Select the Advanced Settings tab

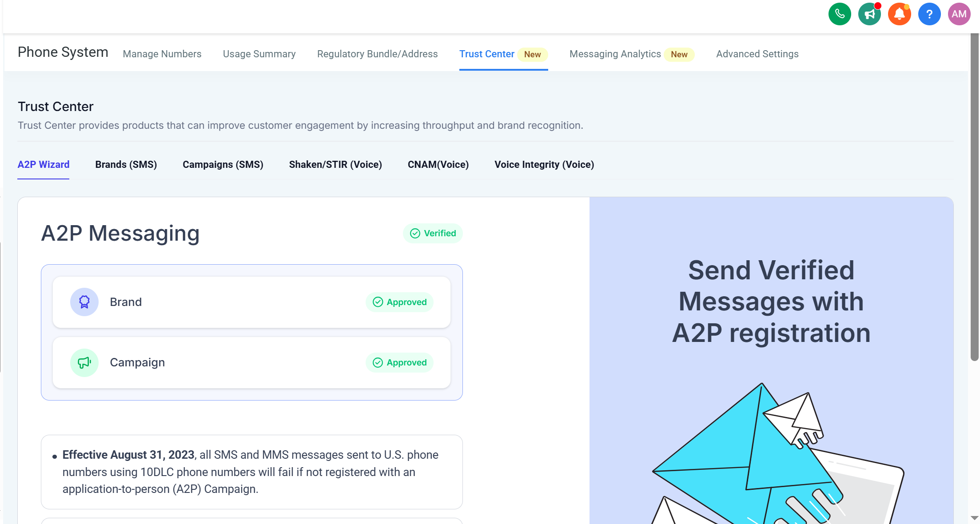pos(757,54)
